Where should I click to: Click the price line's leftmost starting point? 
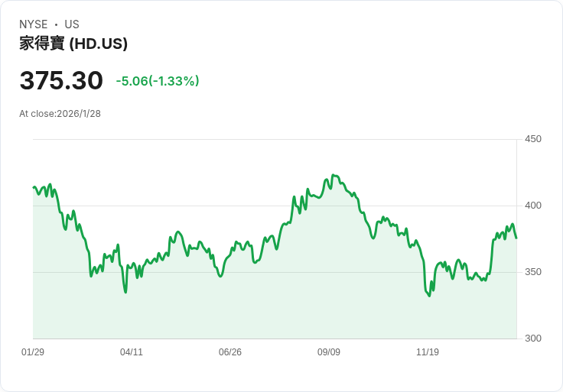tap(34, 187)
